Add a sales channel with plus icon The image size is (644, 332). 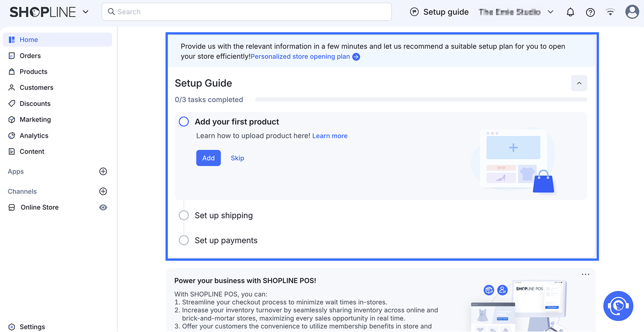[103, 191]
